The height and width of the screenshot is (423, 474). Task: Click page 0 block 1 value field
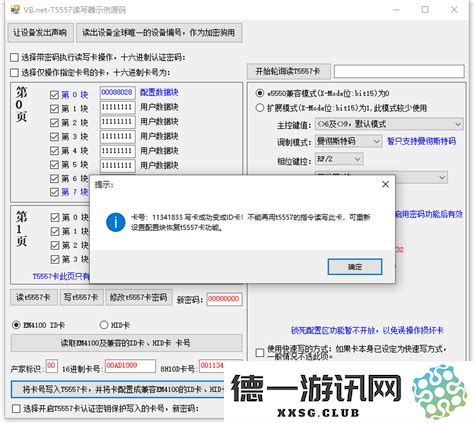pyautogui.click(x=118, y=107)
